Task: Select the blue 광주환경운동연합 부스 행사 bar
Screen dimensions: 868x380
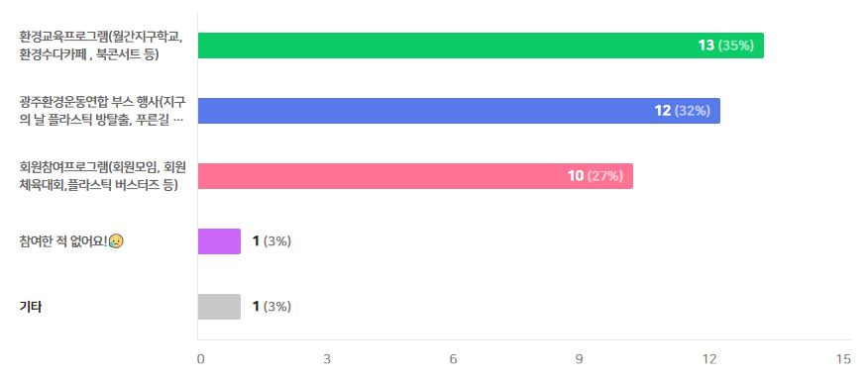Action: 459,111
